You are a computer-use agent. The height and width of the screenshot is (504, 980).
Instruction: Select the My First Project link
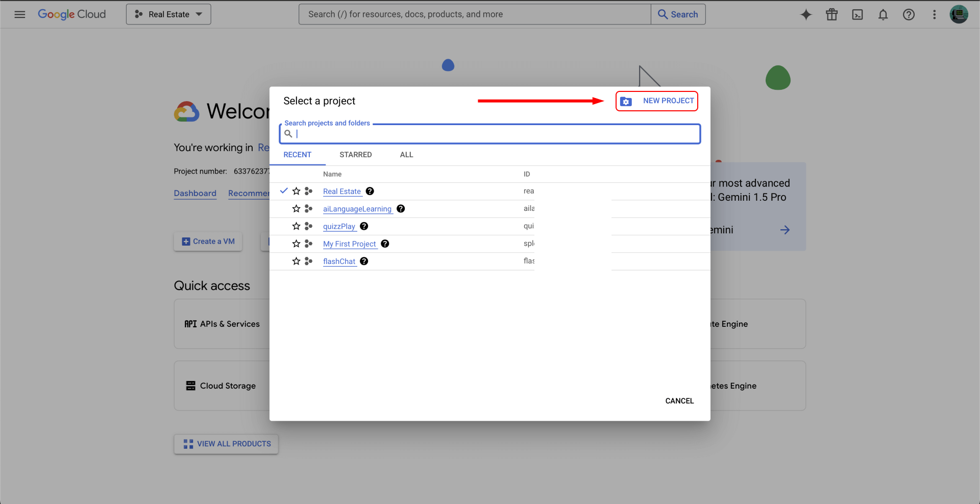tap(349, 244)
